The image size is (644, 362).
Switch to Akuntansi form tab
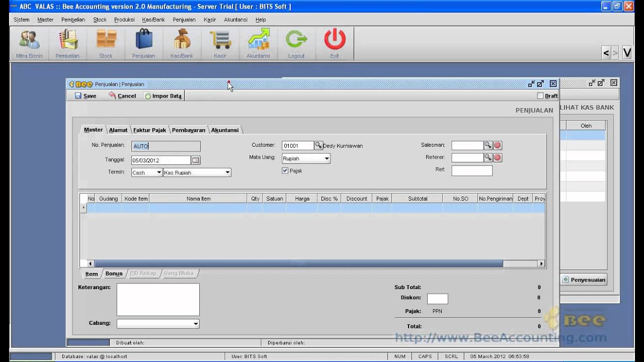[x=225, y=130]
